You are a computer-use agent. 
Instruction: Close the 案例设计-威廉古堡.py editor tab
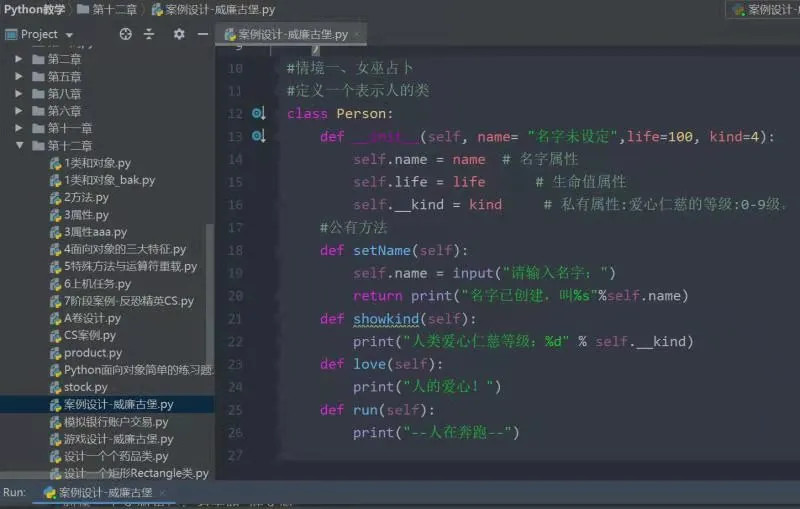point(357,34)
